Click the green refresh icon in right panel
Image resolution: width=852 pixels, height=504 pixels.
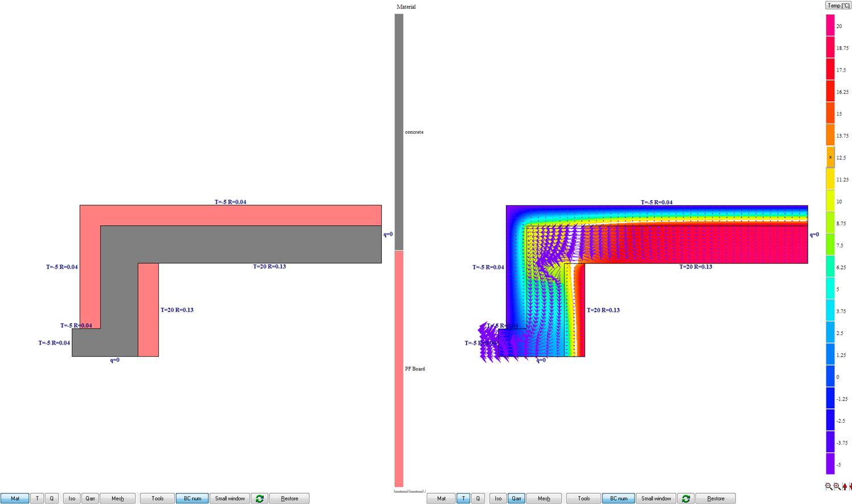pyautogui.click(x=686, y=498)
